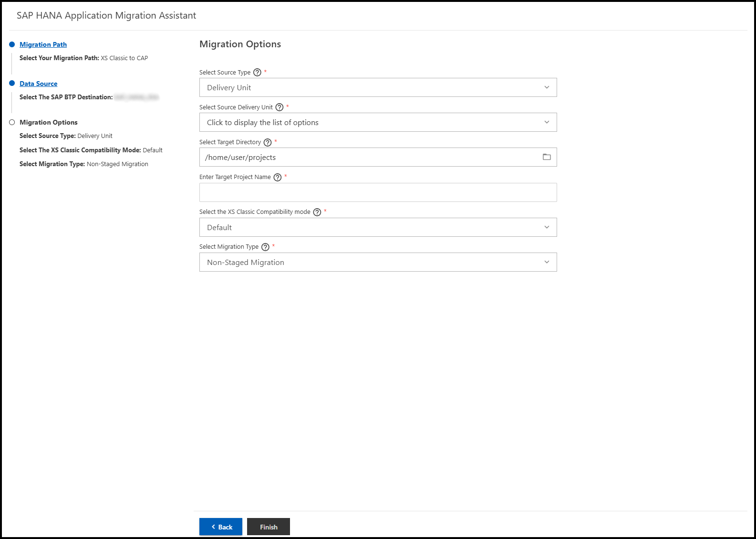Focus the Target Project Name field

[378, 192]
